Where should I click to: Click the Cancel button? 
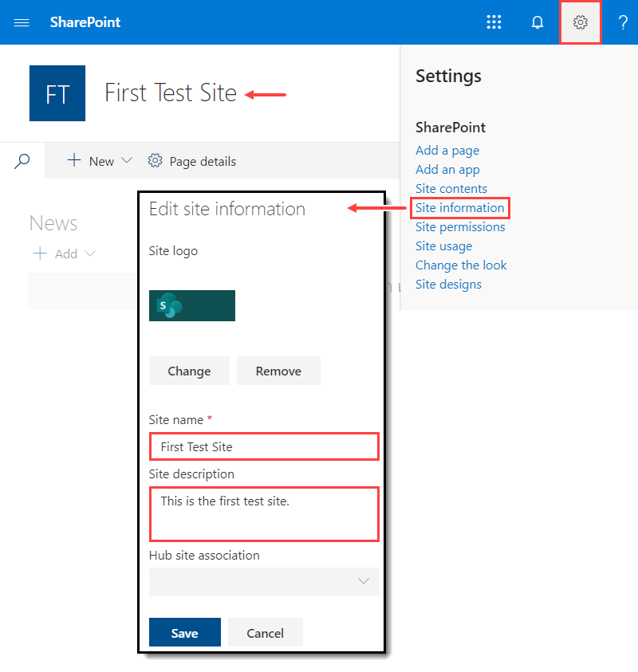266,633
